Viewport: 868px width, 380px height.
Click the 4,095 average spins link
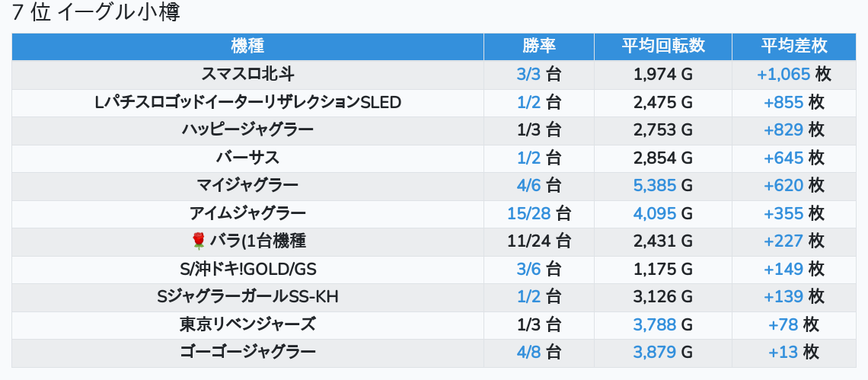coord(655,213)
